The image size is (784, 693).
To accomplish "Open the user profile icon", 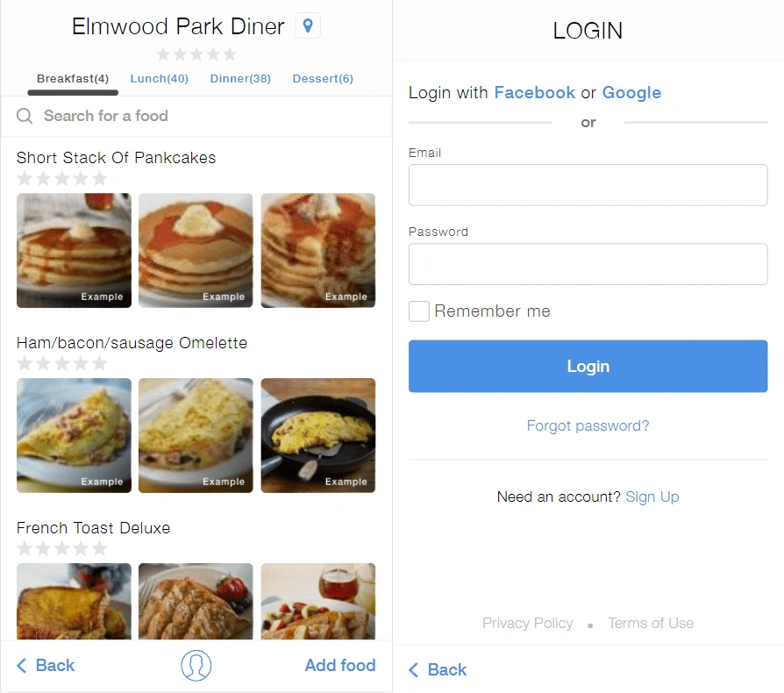I will (196, 666).
